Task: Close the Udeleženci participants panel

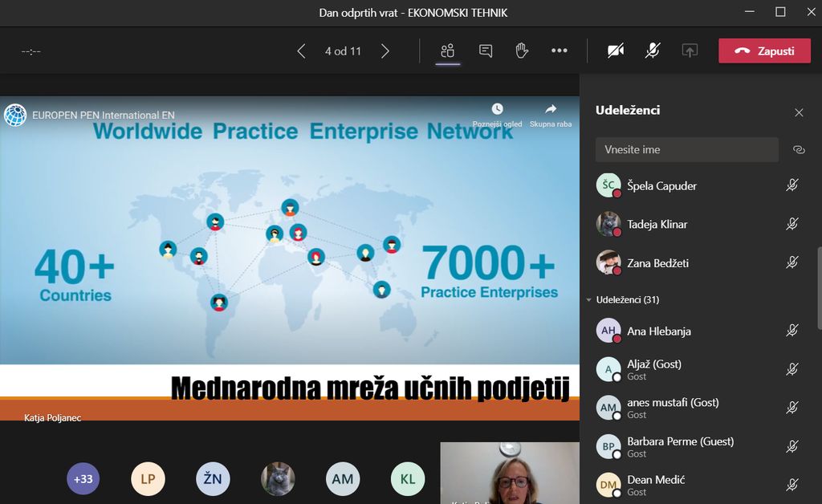Action: [799, 112]
